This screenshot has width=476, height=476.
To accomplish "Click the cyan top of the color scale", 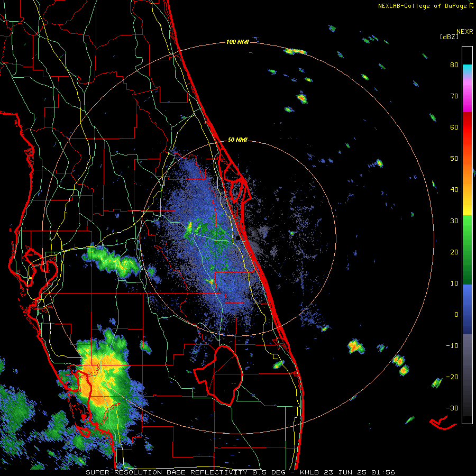I will pos(468,68).
